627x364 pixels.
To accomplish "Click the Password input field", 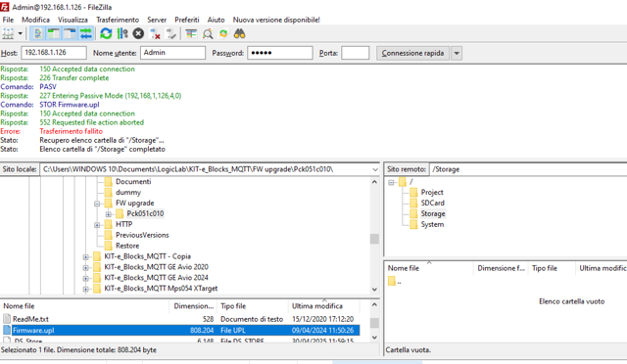I will 280,53.
